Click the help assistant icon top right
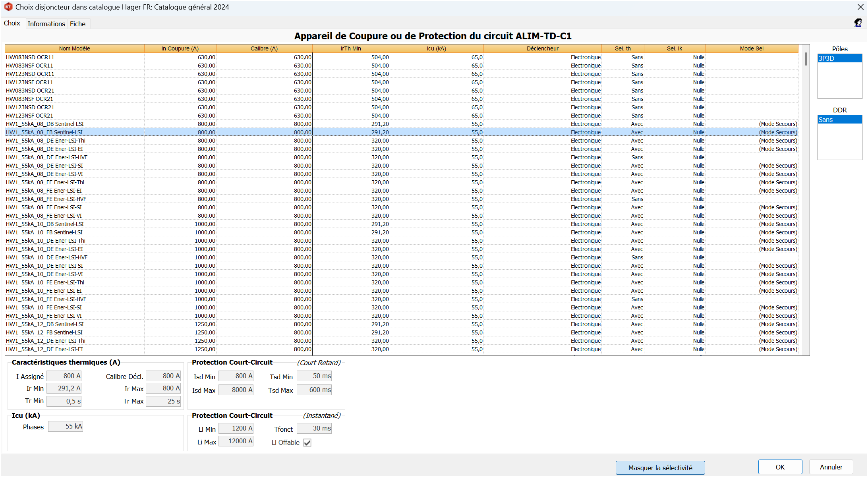This screenshot has width=868, height=477. 858,23
